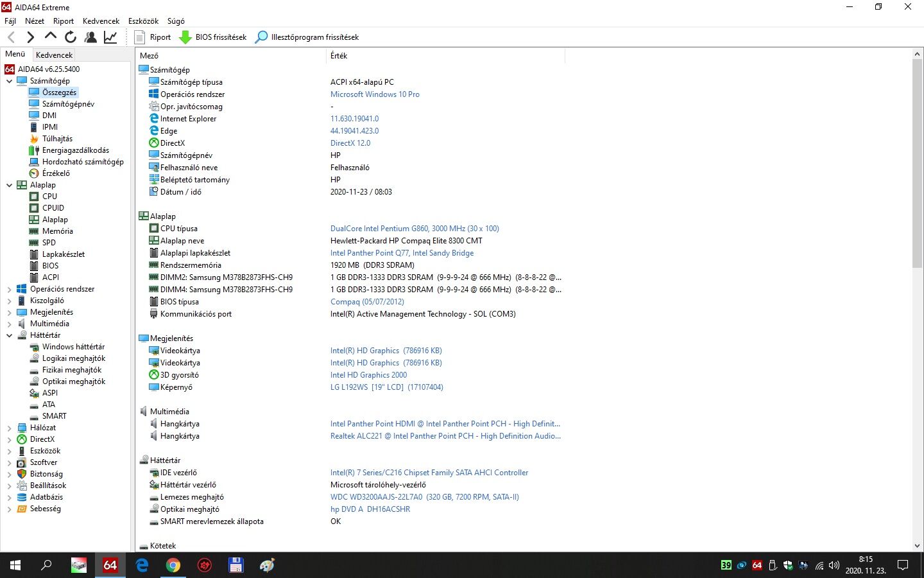Open taskbar search magnifier
The width and height of the screenshot is (924, 578).
pyautogui.click(x=46, y=565)
